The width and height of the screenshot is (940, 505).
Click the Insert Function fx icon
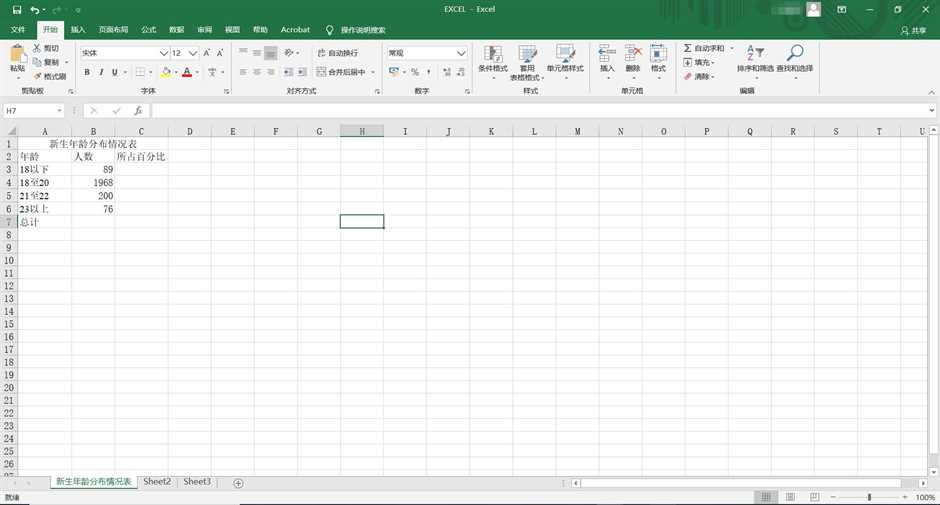point(138,111)
